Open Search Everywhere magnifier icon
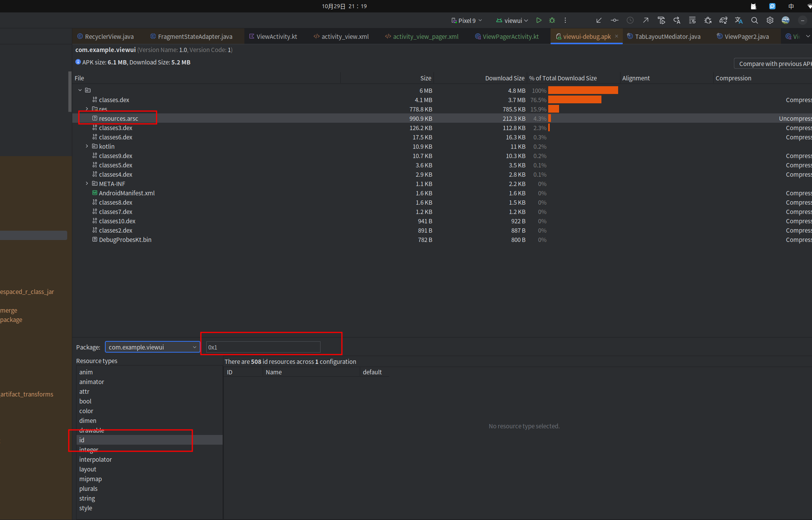This screenshot has width=812, height=520. coord(754,21)
